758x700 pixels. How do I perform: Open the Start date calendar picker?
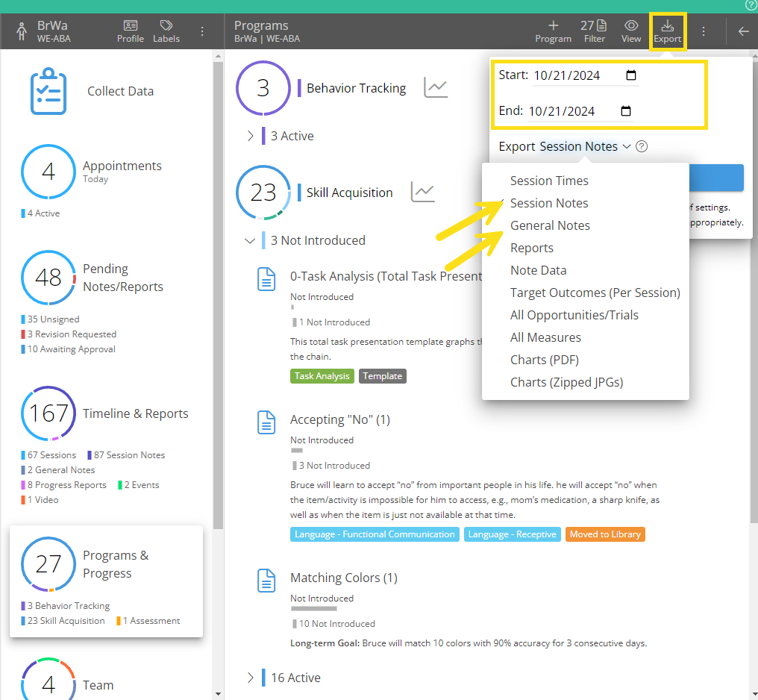[630, 75]
